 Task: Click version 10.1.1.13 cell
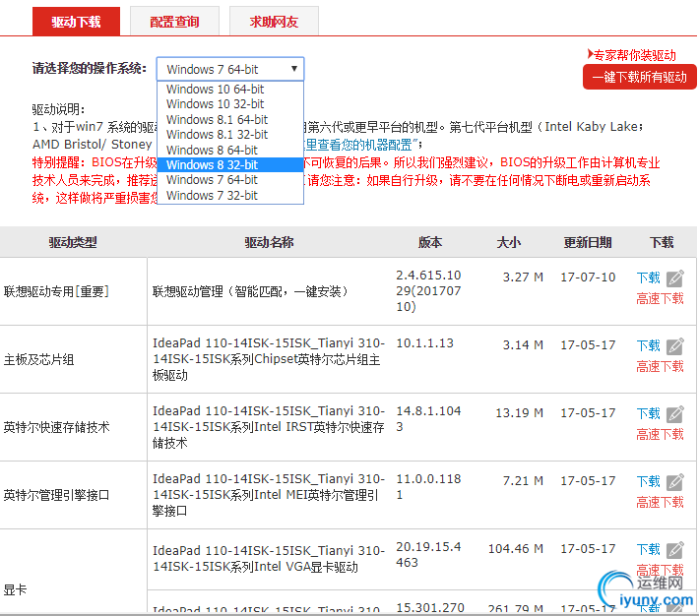click(x=424, y=343)
